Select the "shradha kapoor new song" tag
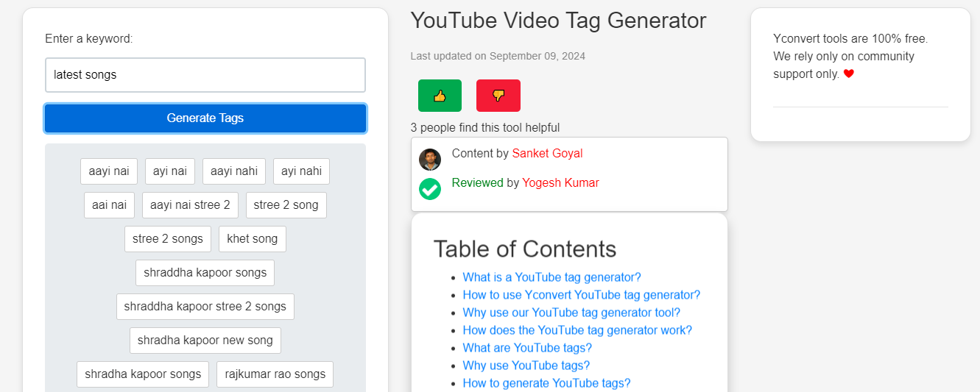 point(205,341)
